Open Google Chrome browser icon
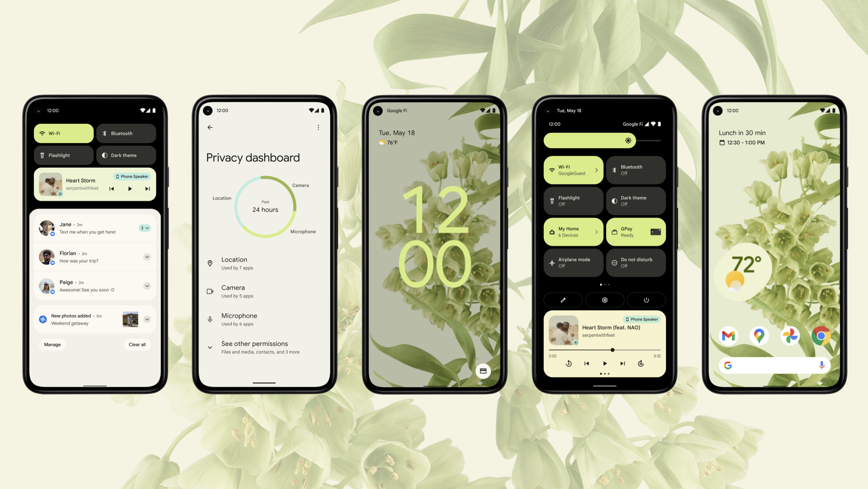Viewport: 868px width, 489px height. (x=820, y=336)
